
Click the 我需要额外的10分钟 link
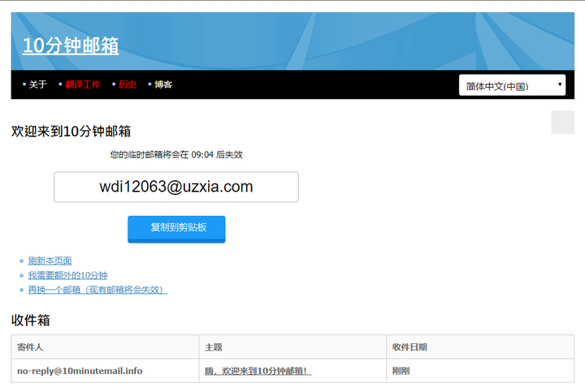coord(68,275)
